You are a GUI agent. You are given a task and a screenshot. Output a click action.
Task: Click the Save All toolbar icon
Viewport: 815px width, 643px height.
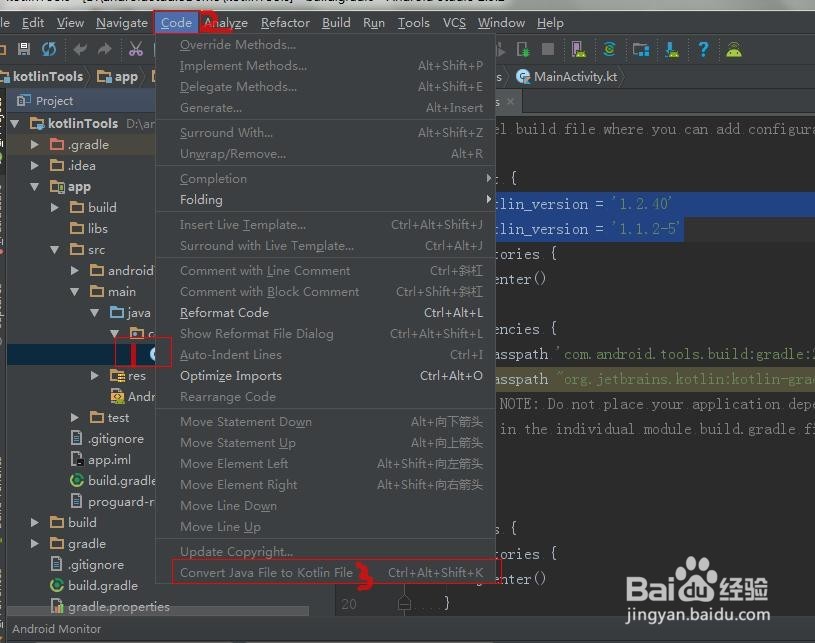(24, 49)
